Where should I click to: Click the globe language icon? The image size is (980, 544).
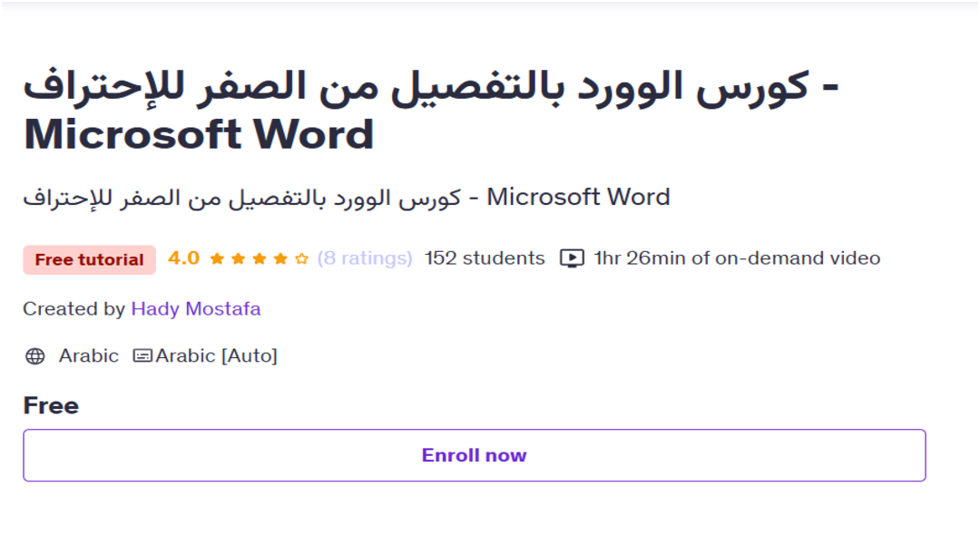(x=35, y=356)
